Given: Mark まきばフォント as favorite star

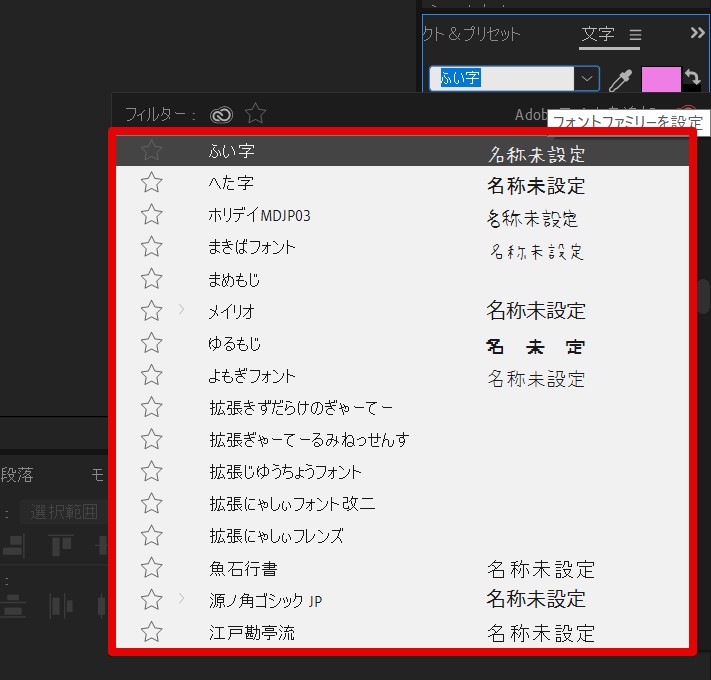Looking at the screenshot, I should click(x=151, y=247).
